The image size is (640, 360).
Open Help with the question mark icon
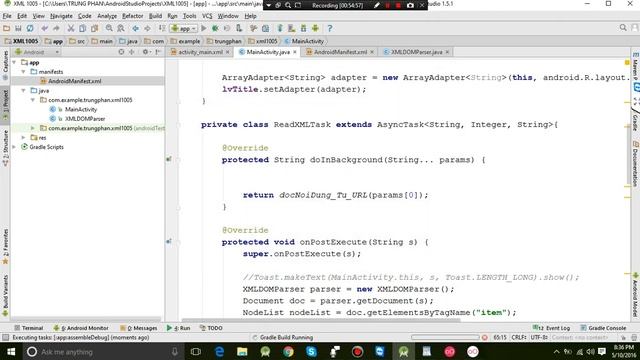coord(330,28)
